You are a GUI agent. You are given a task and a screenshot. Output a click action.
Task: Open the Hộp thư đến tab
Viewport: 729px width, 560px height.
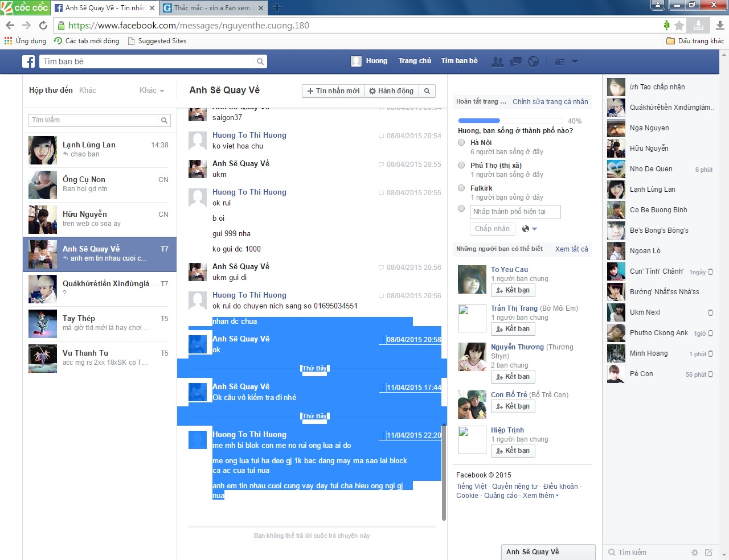[51, 90]
